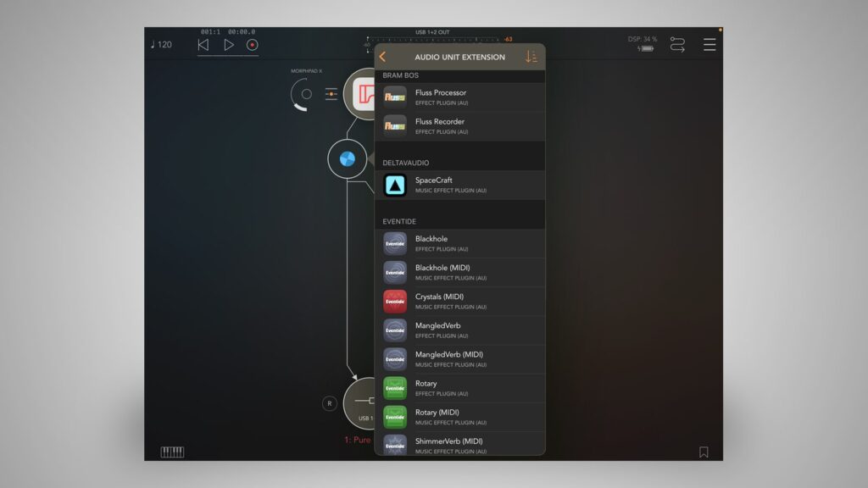Pick the MangledVerb effect plugin
The width and height of the screenshot is (868, 488).
459,330
